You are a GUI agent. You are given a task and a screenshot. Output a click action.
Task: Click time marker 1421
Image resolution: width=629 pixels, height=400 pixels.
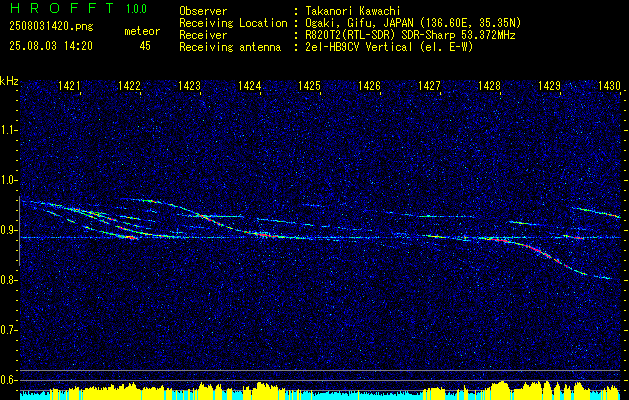pos(69,85)
